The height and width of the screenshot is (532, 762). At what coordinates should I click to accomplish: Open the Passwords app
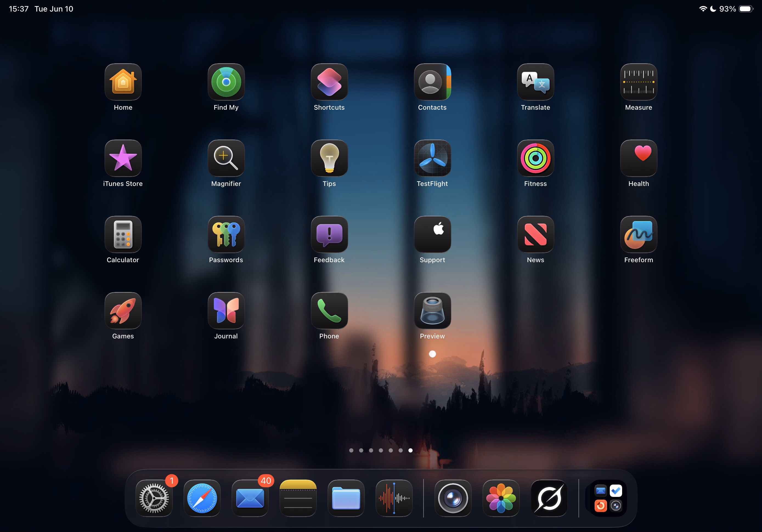(226, 235)
